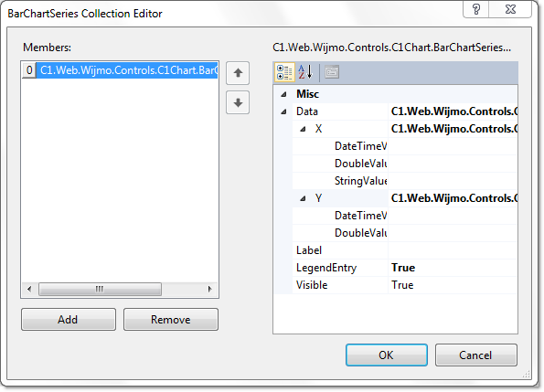
Task: Click the Members horizontal scrollbar thumb
Action: click(100, 289)
